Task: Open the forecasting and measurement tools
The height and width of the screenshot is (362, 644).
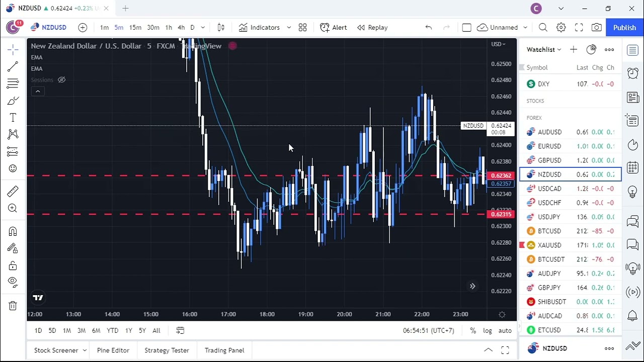Action: [x=13, y=151]
